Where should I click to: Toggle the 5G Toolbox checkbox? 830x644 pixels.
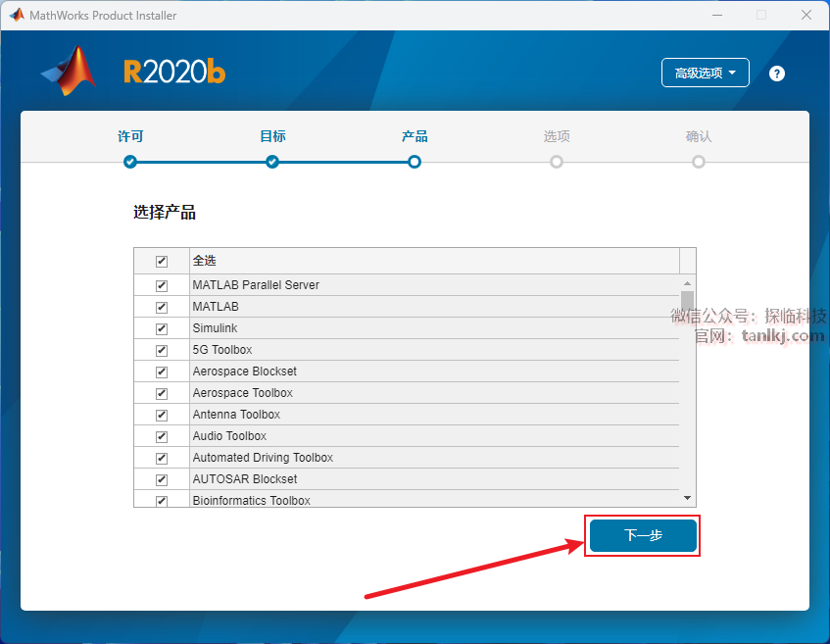162,351
